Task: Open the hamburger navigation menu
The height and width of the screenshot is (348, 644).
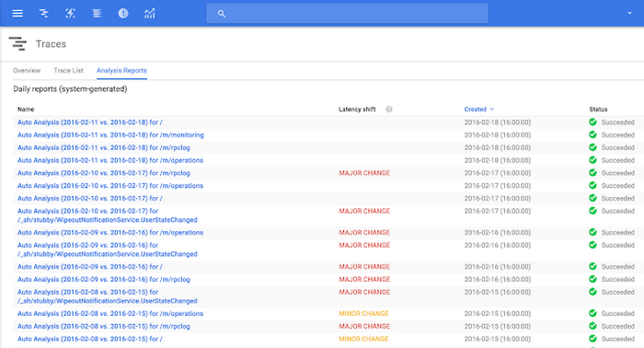Action: coord(17,13)
